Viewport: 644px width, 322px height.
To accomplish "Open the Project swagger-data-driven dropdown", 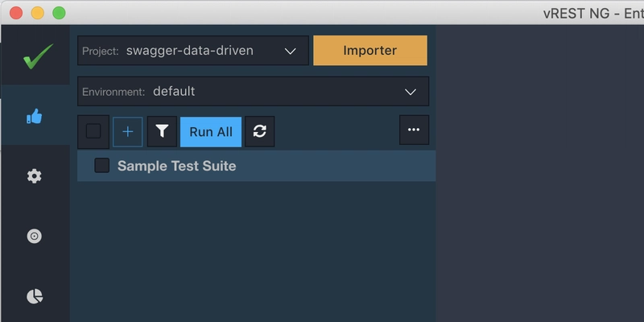I will (193, 51).
